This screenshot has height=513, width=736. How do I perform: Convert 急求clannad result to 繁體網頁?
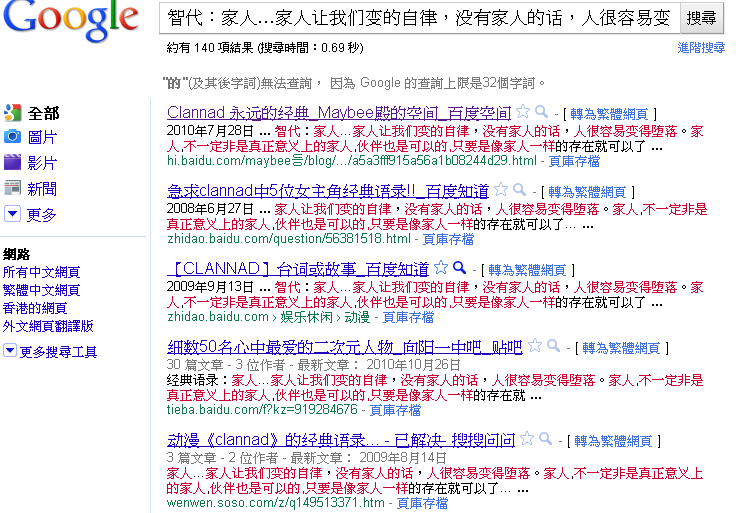pos(587,192)
